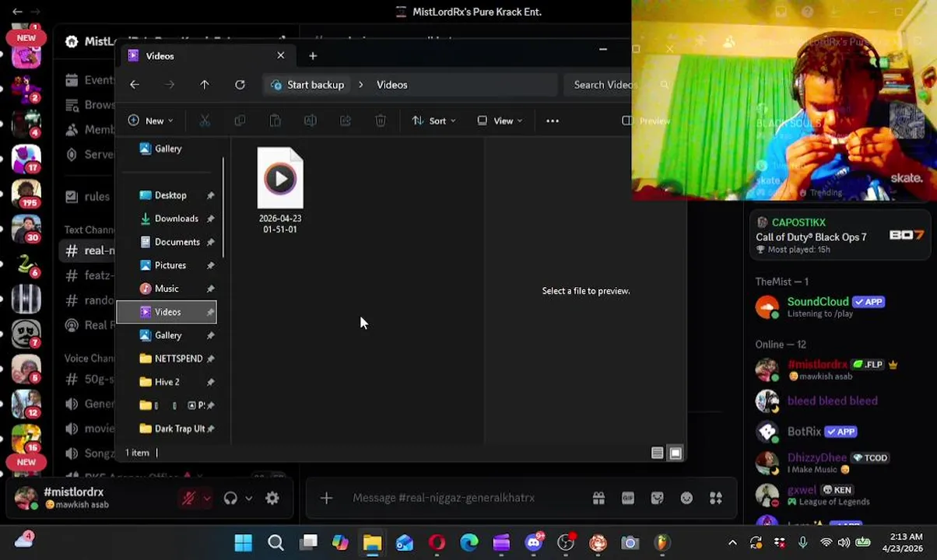Open Windows taskbar Search

click(275, 543)
